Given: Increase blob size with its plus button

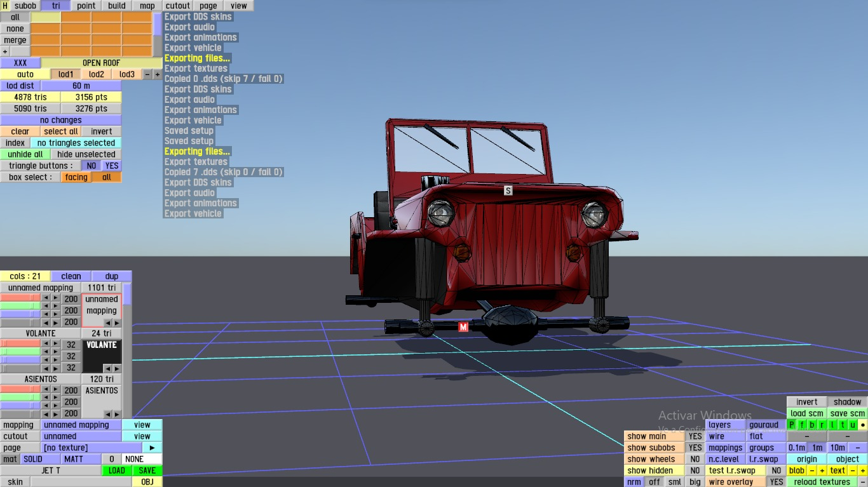Looking at the screenshot, I should [822, 470].
